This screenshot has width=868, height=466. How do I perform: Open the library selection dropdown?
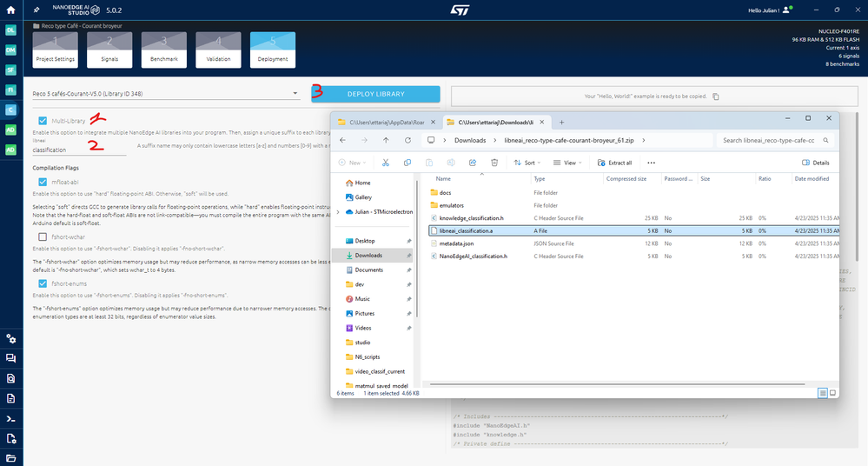[165, 94]
